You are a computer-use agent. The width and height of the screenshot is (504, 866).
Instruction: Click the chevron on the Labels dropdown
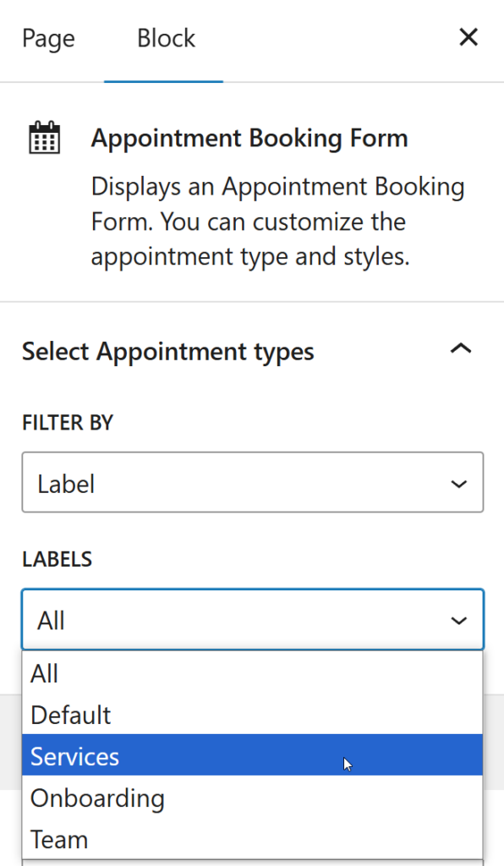click(x=458, y=620)
